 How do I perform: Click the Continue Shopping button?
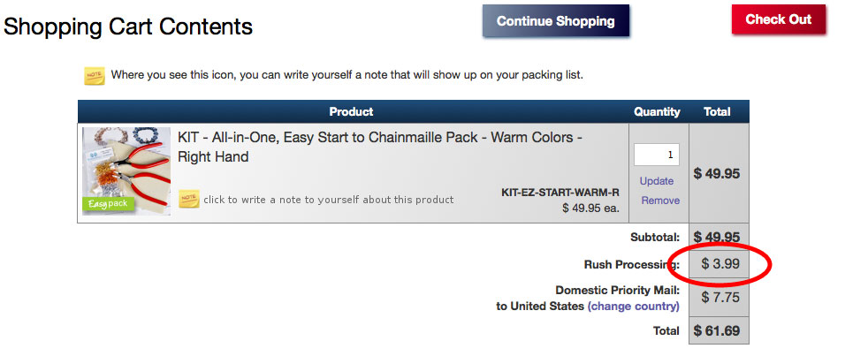[555, 21]
